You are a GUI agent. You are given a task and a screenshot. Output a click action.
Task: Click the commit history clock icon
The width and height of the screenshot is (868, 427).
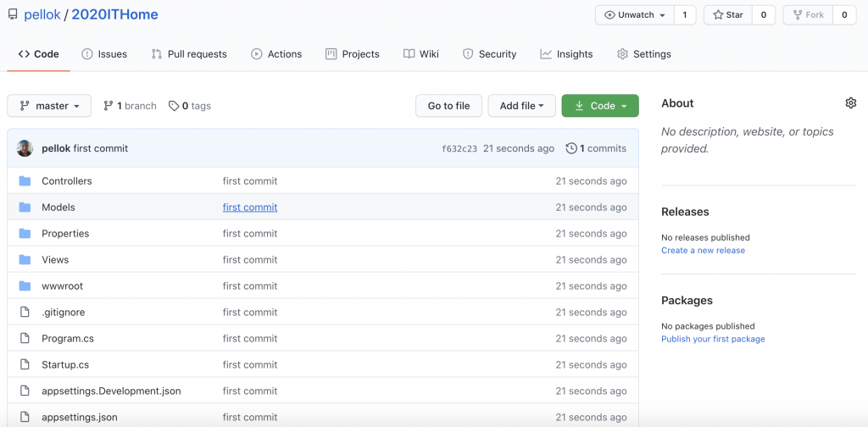(x=571, y=148)
